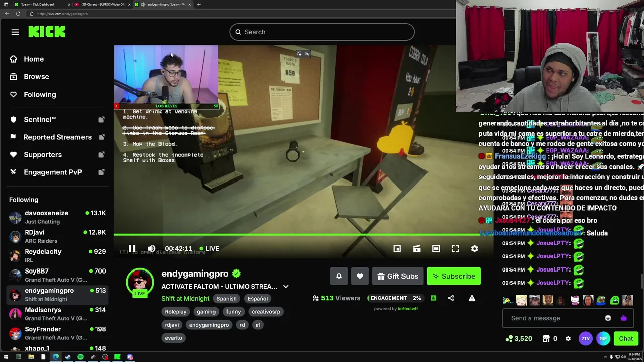The width and height of the screenshot is (644, 362).
Task: Click the creativosrp tag
Action: click(x=266, y=312)
